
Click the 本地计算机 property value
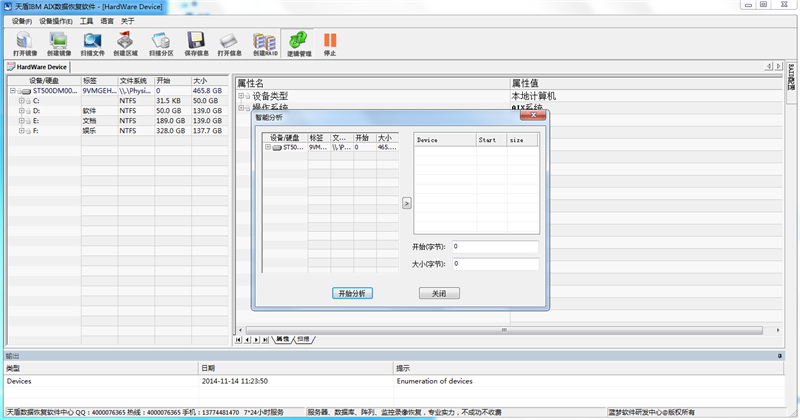click(x=534, y=96)
